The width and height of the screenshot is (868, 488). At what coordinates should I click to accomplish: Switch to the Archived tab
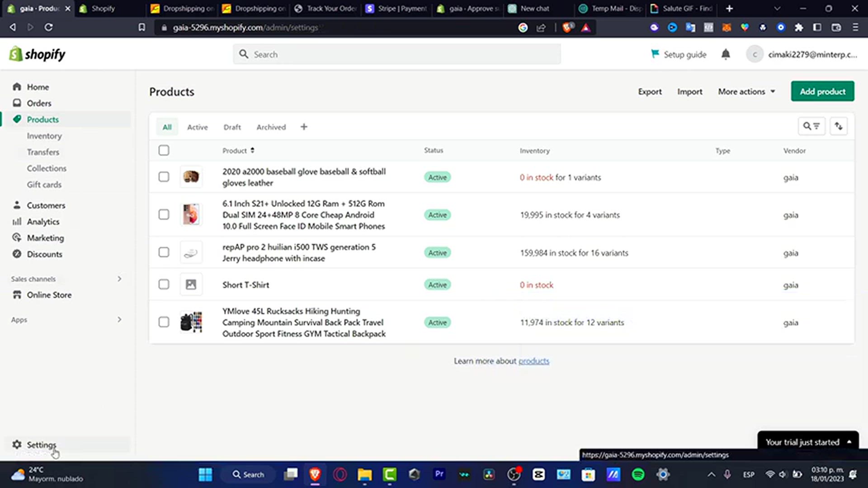tap(271, 127)
